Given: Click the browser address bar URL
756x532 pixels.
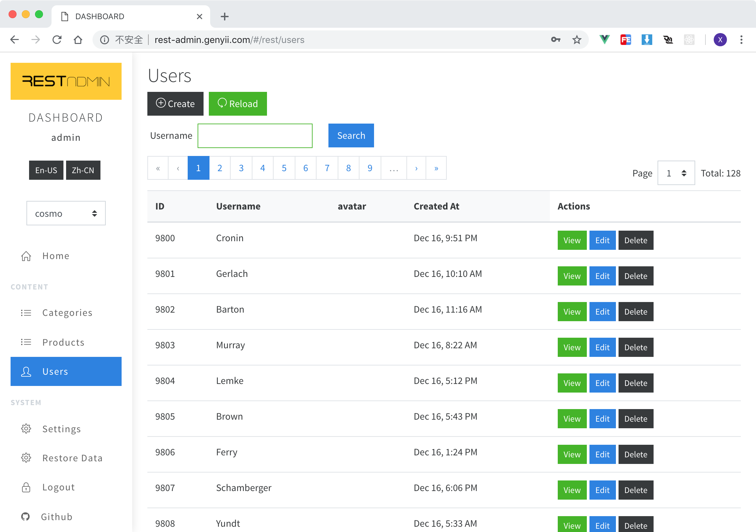Looking at the screenshot, I should (x=229, y=40).
